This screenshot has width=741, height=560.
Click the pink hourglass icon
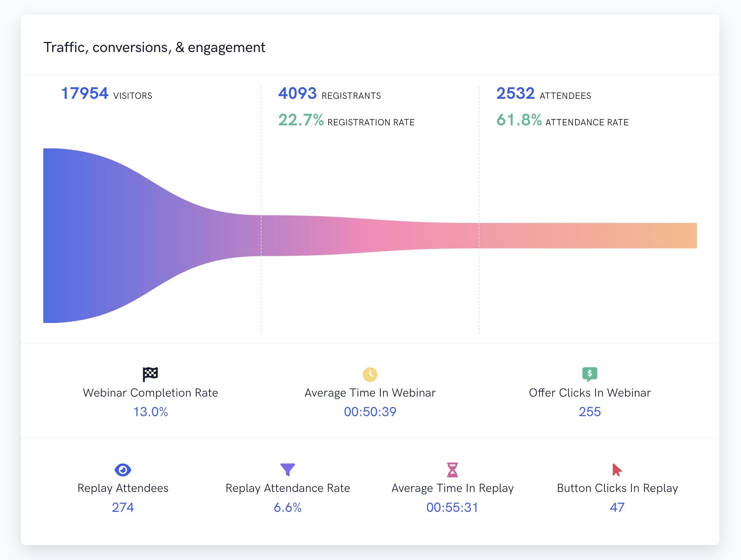click(452, 470)
